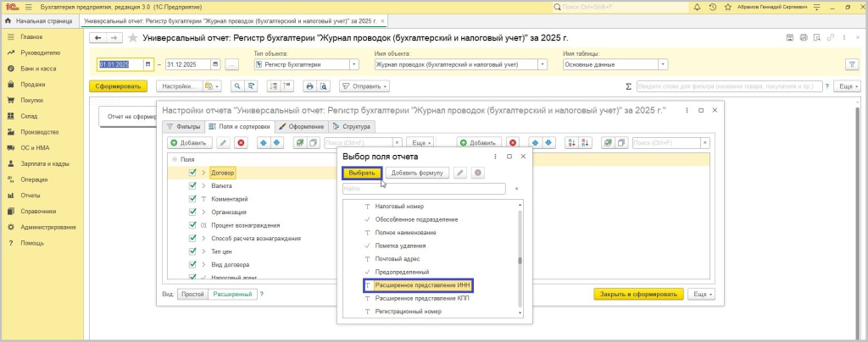Open calendar picker for start date 01.01.2025

(148, 64)
